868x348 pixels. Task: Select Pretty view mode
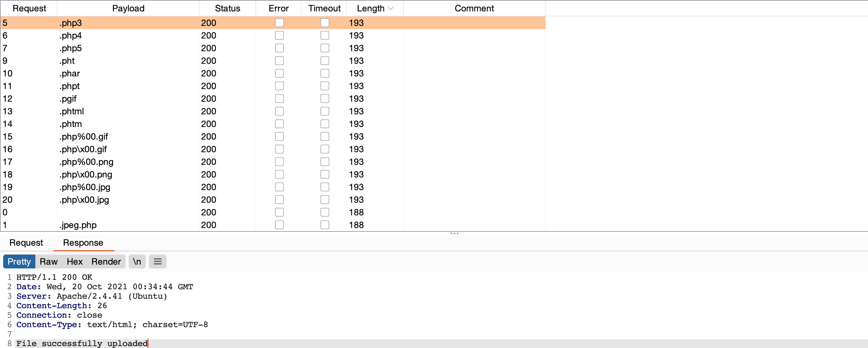click(19, 262)
